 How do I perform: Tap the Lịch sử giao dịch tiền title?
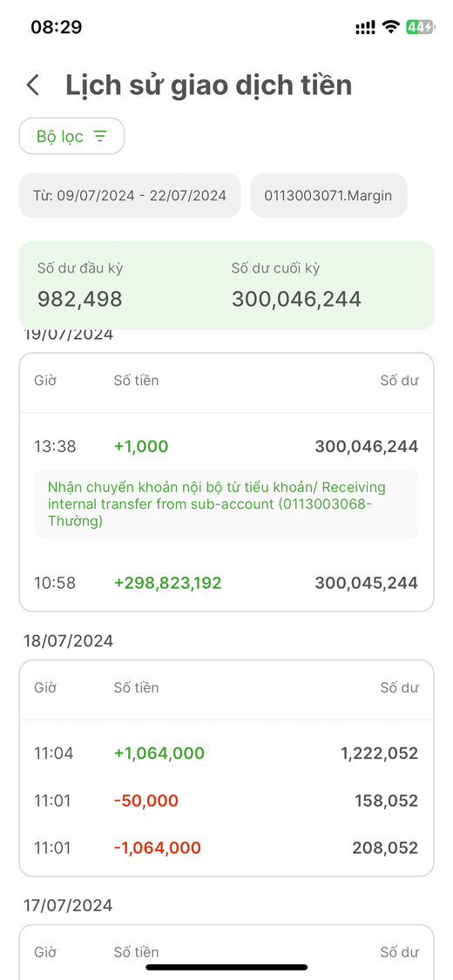tap(209, 85)
